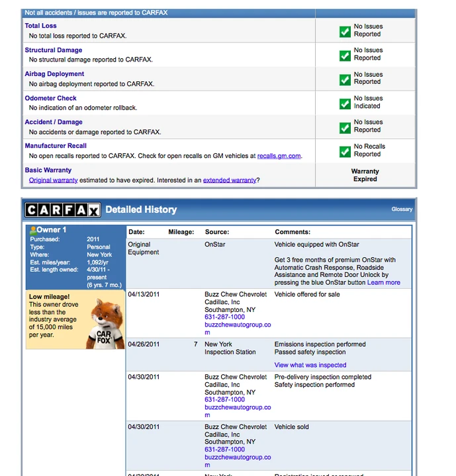Image resolution: width=456 pixels, height=476 pixels.
Task: Click the Mileage: column header
Action: [x=181, y=232]
